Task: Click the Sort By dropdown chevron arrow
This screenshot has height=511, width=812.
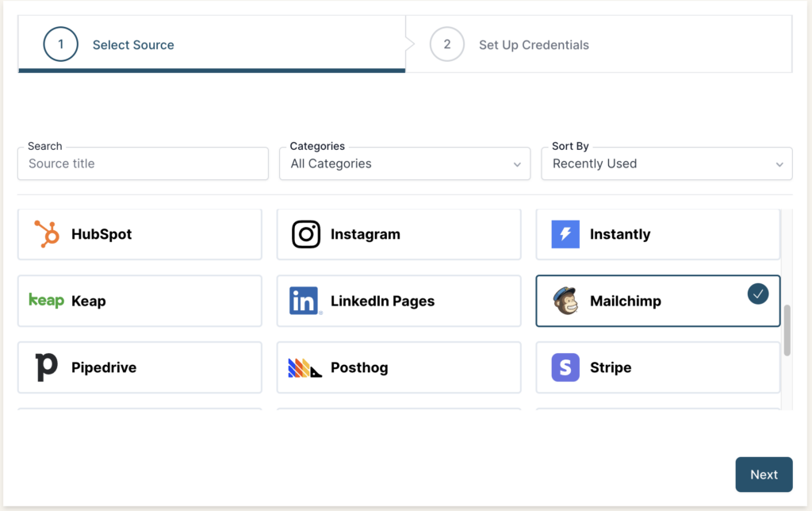Action: pos(779,164)
